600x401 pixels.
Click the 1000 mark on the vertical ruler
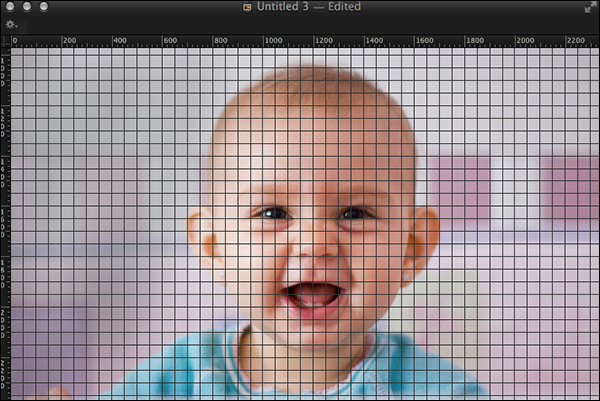[3, 72]
